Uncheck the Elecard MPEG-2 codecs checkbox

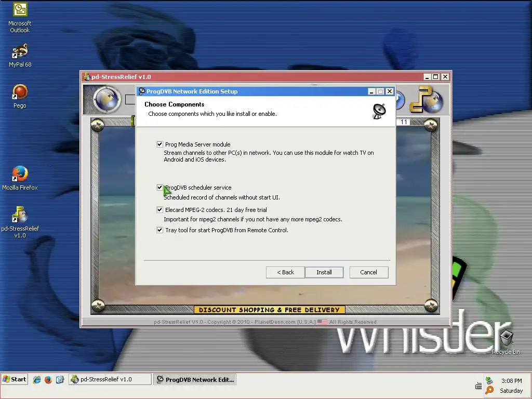point(160,210)
